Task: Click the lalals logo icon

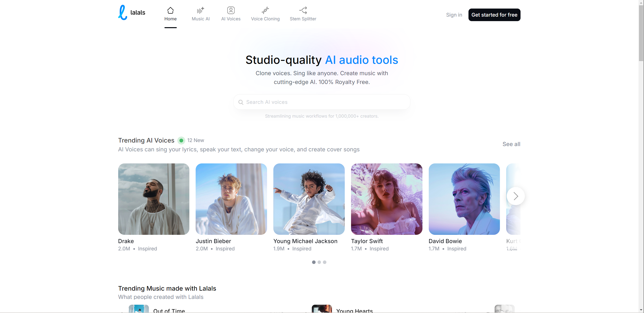Action: (122, 13)
